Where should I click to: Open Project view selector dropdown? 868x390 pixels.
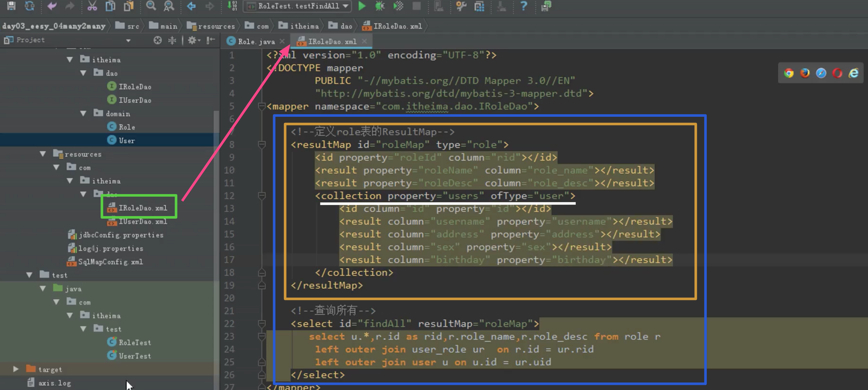pos(128,41)
